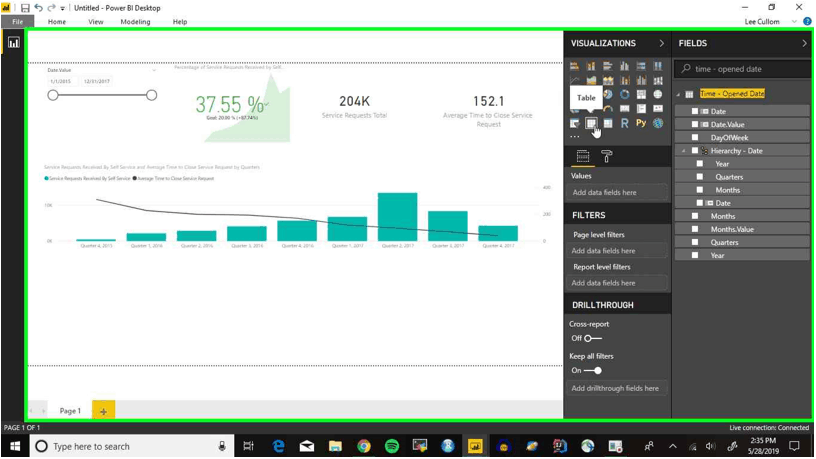Viewport: 816px width, 459px height.
Task: Open the Date.Value slicer type dropdown
Action: tap(154, 70)
